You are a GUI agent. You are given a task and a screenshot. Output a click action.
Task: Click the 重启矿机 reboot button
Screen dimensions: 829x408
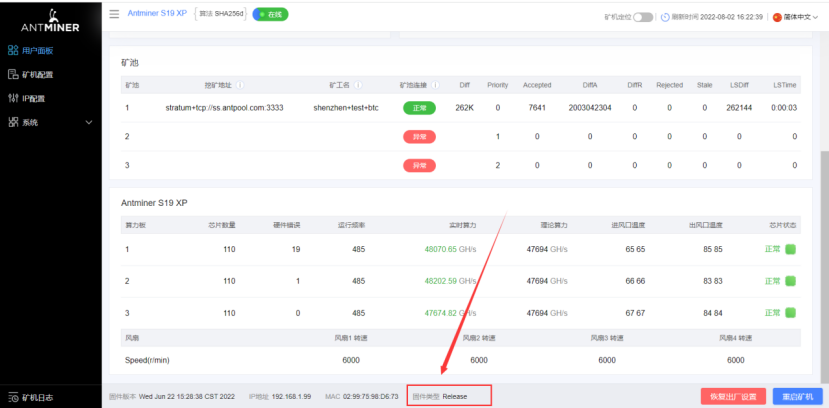797,397
